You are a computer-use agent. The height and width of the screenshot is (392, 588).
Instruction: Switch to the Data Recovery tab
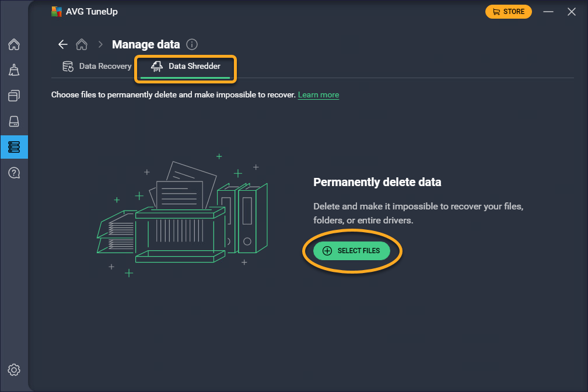(x=97, y=66)
